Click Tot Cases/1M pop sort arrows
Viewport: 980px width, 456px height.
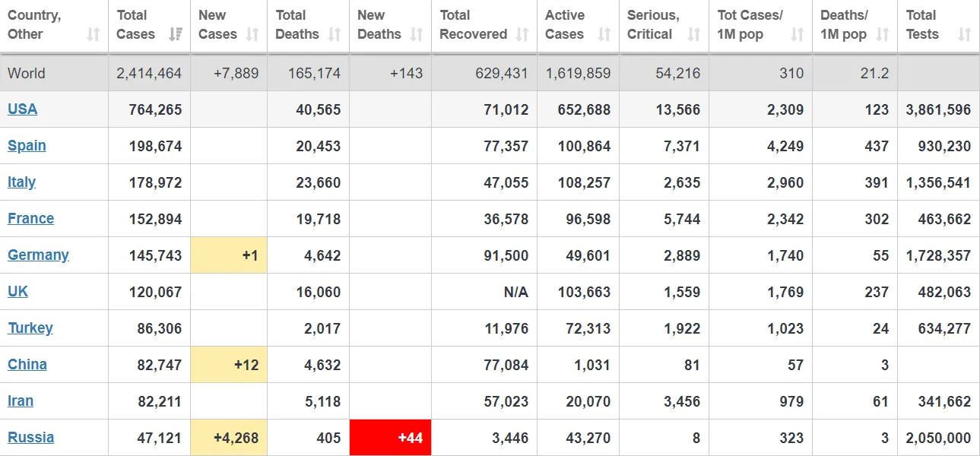[798, 34]
